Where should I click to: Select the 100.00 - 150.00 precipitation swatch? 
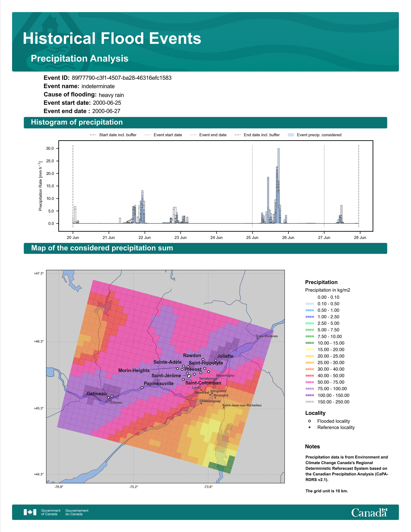pos(310,395)
